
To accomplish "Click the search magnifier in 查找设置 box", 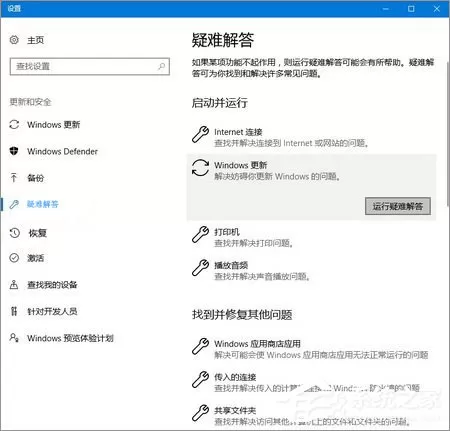I will click(x=161, y=66).
